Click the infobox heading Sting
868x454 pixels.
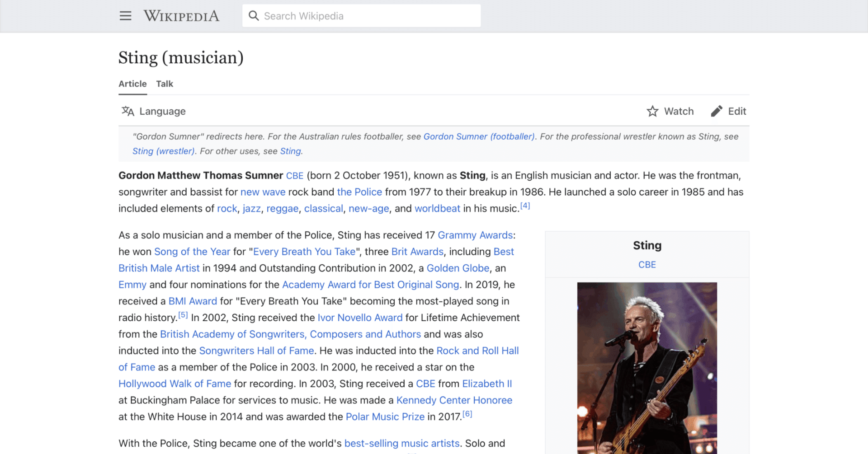pyautogui.click(x=647, y=245)
